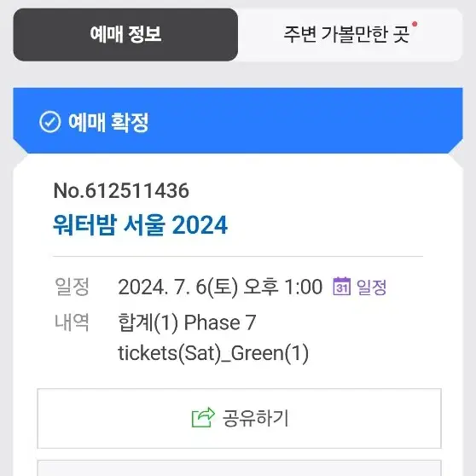Click the 예매 확정 banner title text
This screenshot has height=476, width=476.
click(108, 122)
